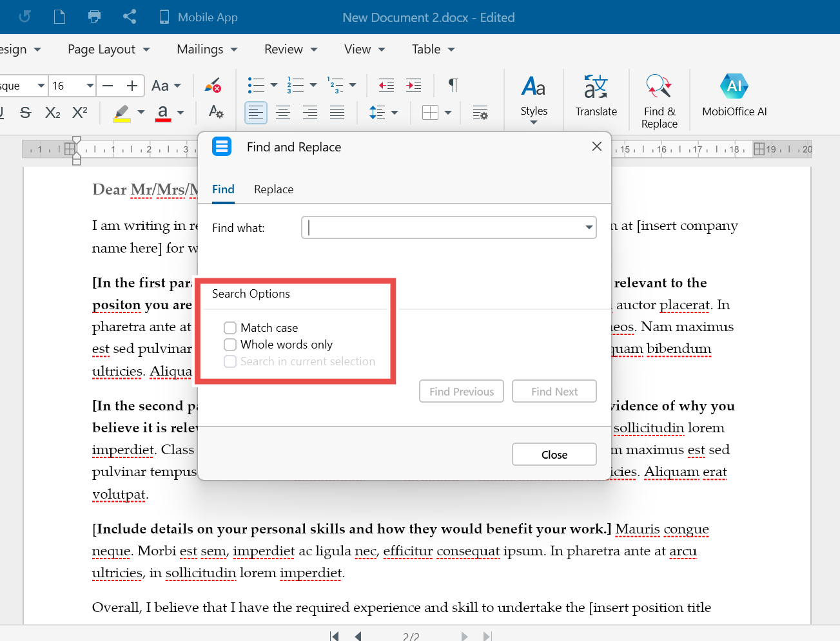Decrease font size with minus button

click(x=108, y=86)
